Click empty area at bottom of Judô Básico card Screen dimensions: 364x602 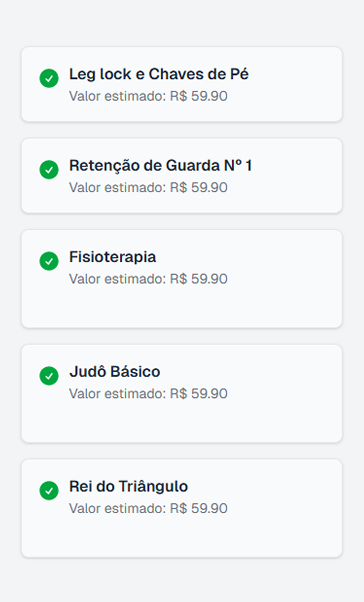182,423
